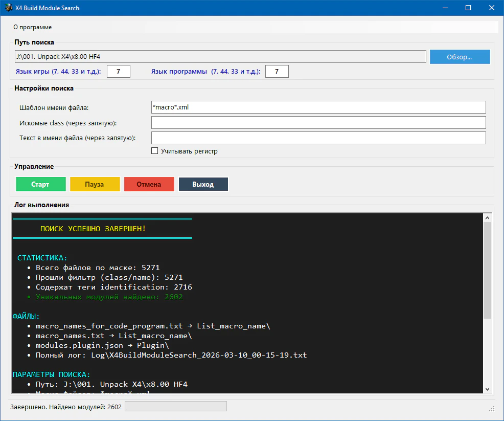Click the 'Язык игры' number field
Screen dimensions: 504x421
(119, 72)
